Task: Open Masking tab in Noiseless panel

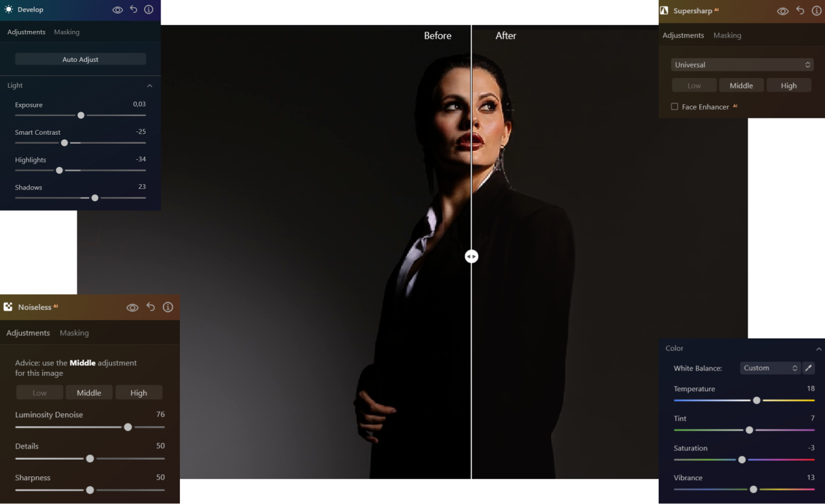Action: [x=74, y=333]
